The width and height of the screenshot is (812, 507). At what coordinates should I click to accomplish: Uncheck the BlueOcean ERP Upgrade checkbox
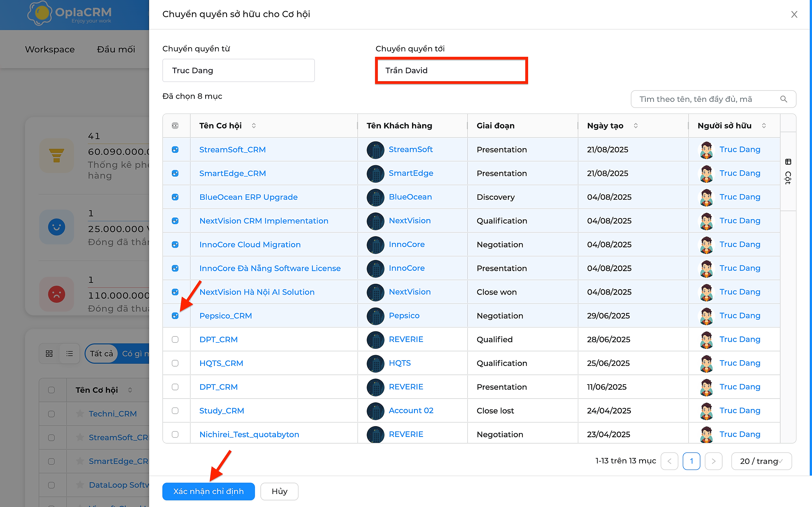175,197
